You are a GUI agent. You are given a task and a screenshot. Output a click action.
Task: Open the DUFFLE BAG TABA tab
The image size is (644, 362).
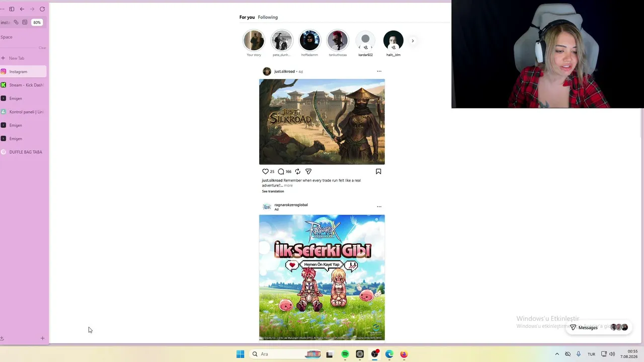23,152
